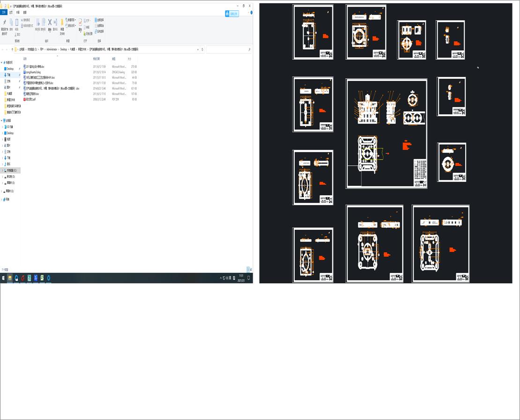Click the Up arrow beside the address bar

pos(12,49)
